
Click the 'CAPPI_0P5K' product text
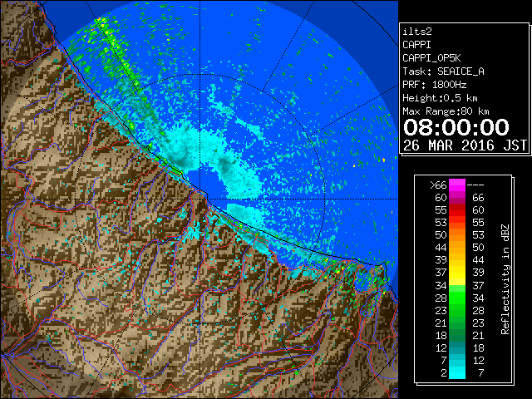tap(431, 58)
